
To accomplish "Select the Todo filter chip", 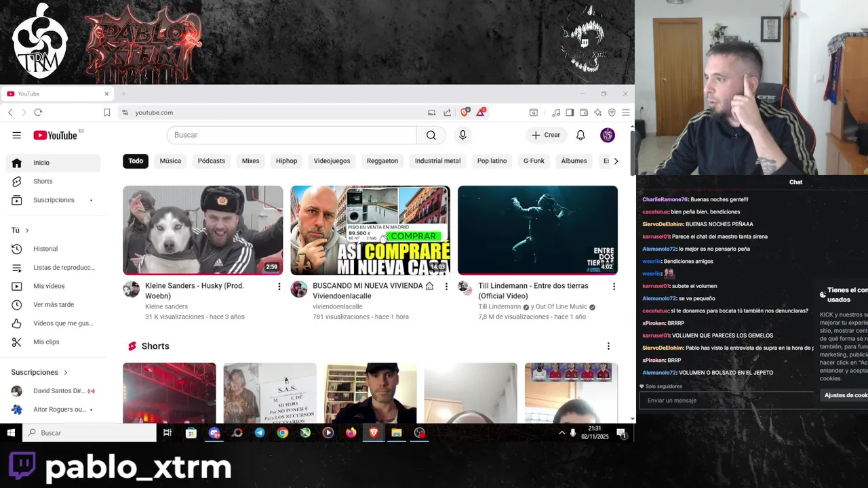I will coord(136,161).
